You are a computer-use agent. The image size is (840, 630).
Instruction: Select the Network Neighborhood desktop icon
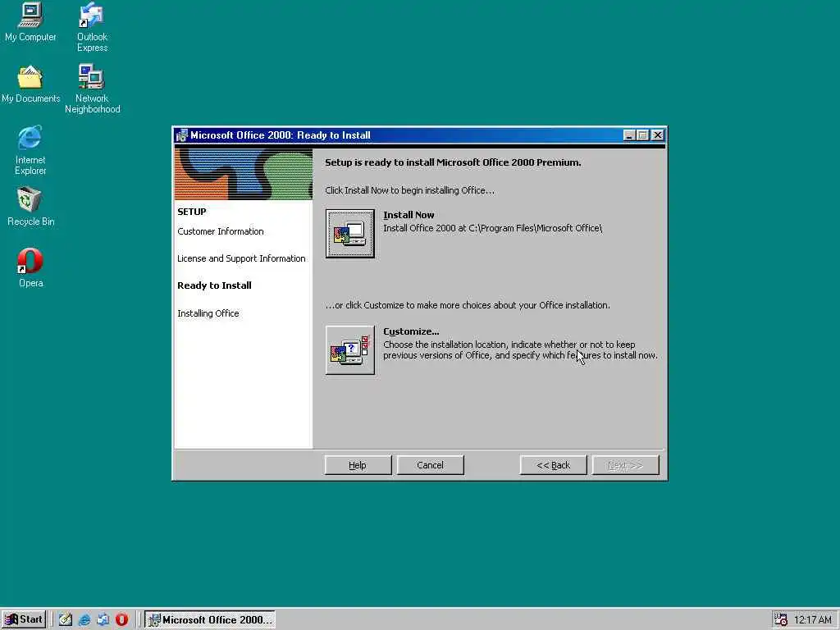click(92, 89)
